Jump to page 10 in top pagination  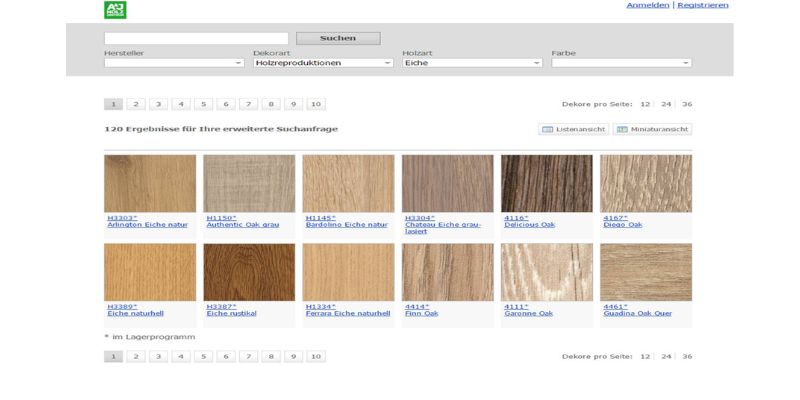pos(316,104)
